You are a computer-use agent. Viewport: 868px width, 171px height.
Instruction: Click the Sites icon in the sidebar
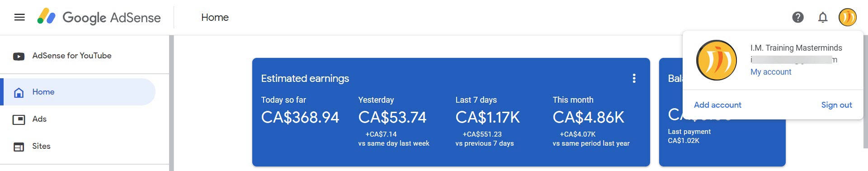click(19, 147)
